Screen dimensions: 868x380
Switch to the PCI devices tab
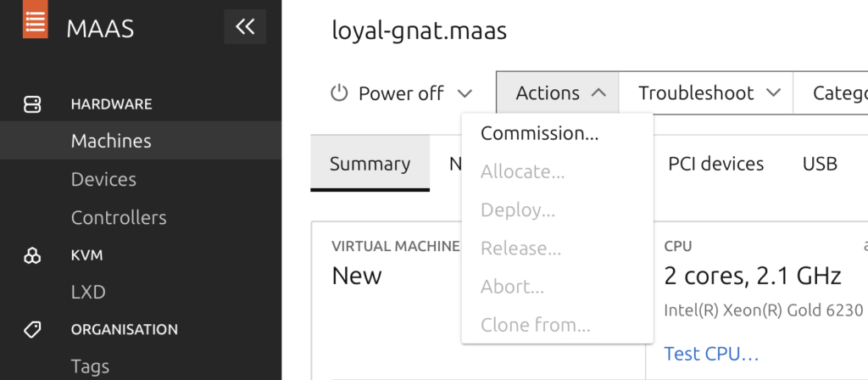click(x=715, y=164)
